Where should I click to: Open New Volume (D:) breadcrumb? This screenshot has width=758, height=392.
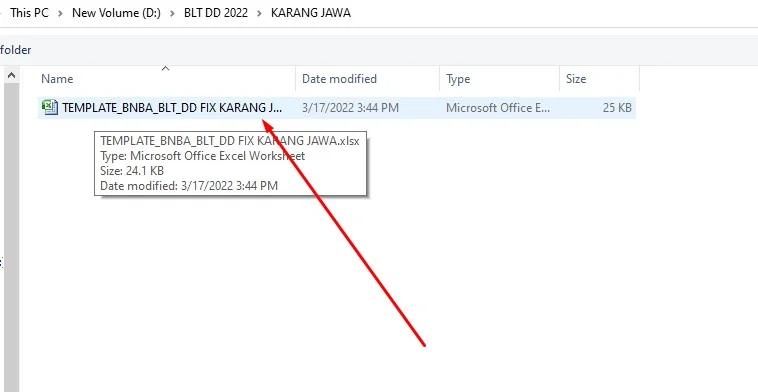(x=116, y=13)
